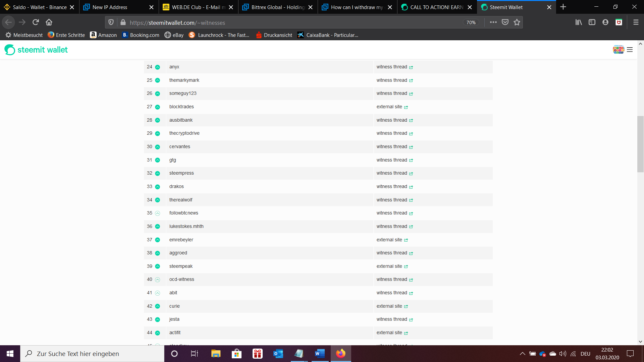This screenshot has width=644, height=362.
Task: Open page actions three-dot menu in address bar
Action: coord(493,22)
